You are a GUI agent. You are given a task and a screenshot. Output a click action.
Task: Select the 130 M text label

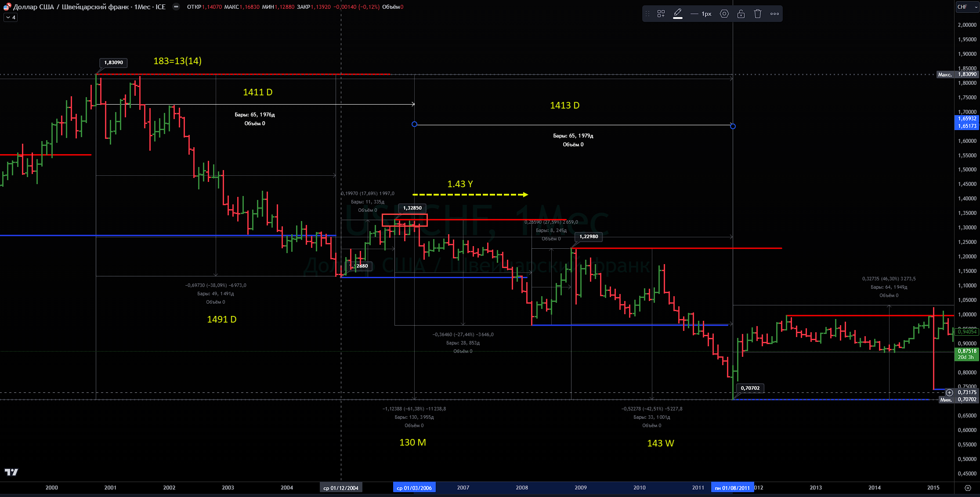pyautogui.click(x=413, y=443)
